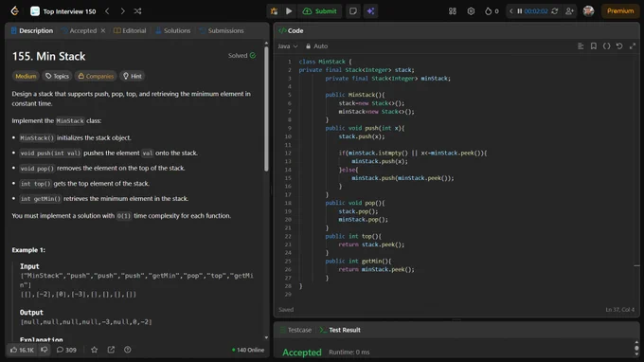Switch to the Testcase tab

click(295, 330)
